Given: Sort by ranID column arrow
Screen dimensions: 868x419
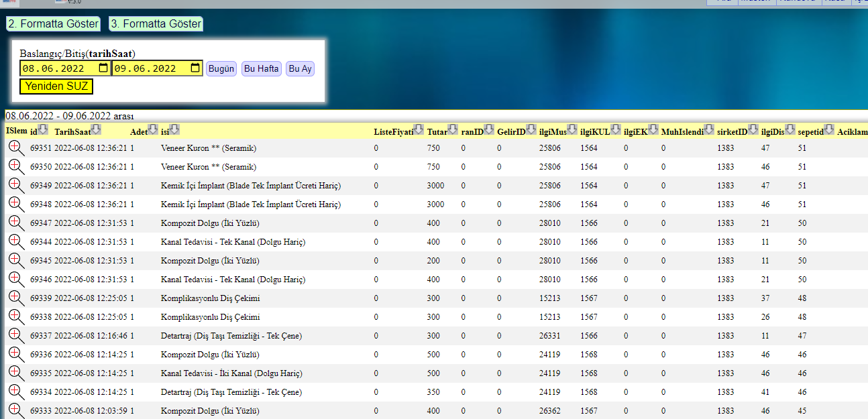Looking at the screenshot, I should pyautogui.click(x=489, y=129).
